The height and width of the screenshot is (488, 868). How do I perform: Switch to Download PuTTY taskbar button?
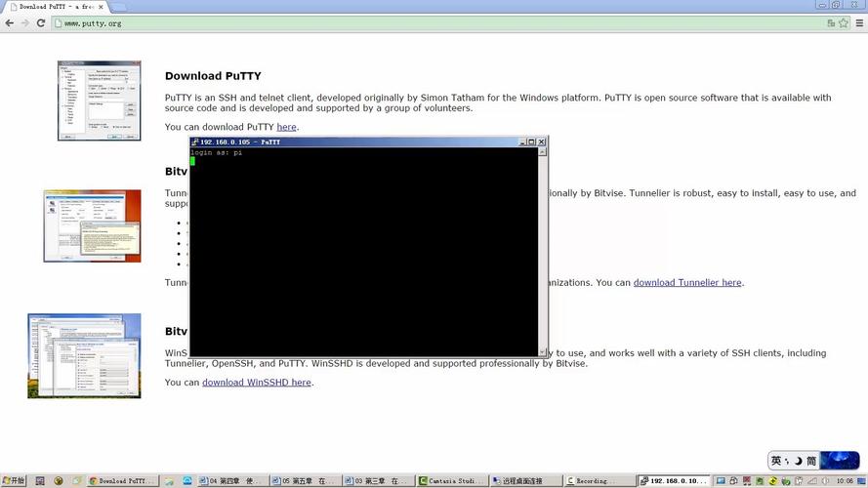click(123, 481)
